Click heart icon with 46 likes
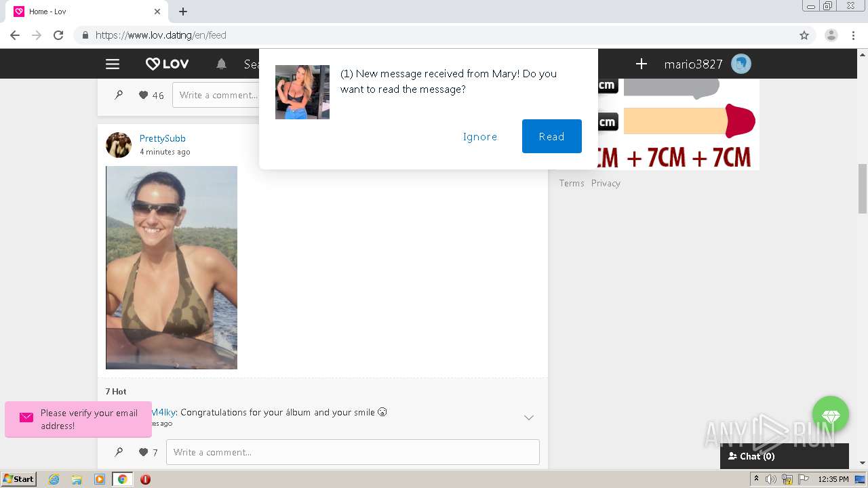This screenshot has height=488, width=868. pos(143,96)
